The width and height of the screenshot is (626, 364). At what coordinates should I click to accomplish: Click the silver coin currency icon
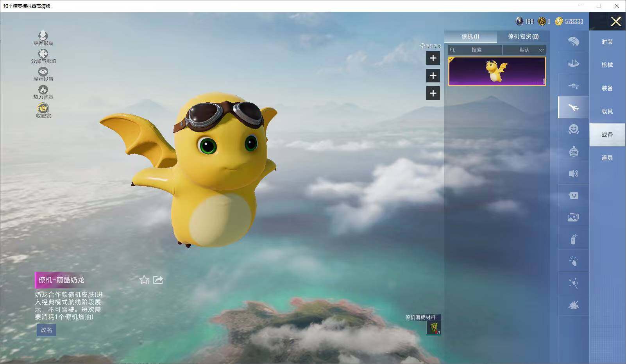[519, 21]
